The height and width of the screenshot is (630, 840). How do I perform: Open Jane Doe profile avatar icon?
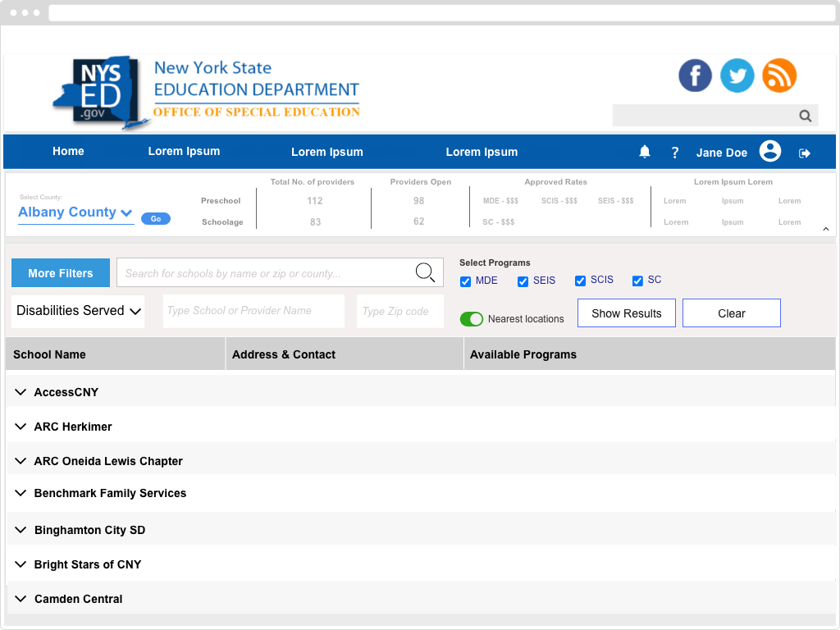769,152
